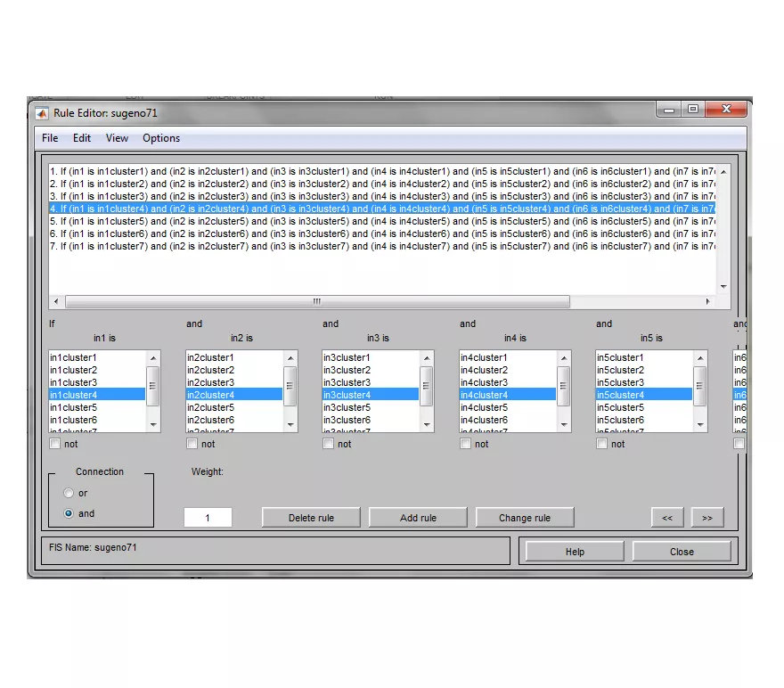Select in2cluster2 in the in2 list
Screen dimensions: 784x688
click(210, 370)
